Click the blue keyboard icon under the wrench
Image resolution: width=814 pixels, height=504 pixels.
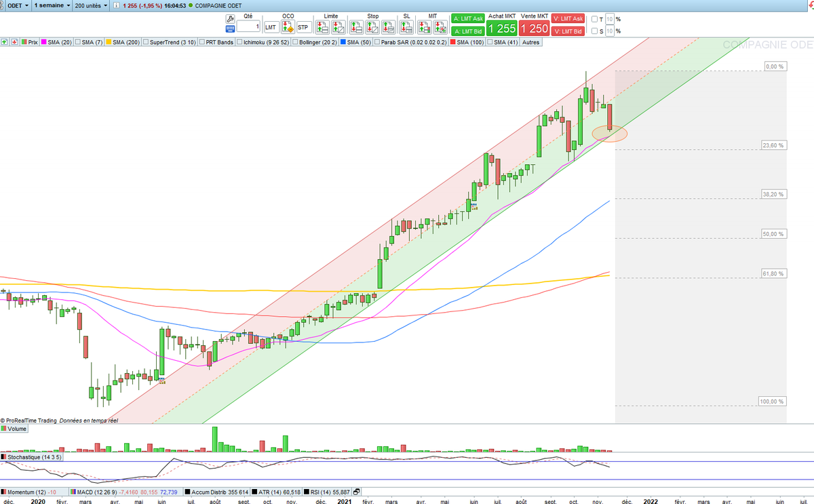(x=230, y=28)
